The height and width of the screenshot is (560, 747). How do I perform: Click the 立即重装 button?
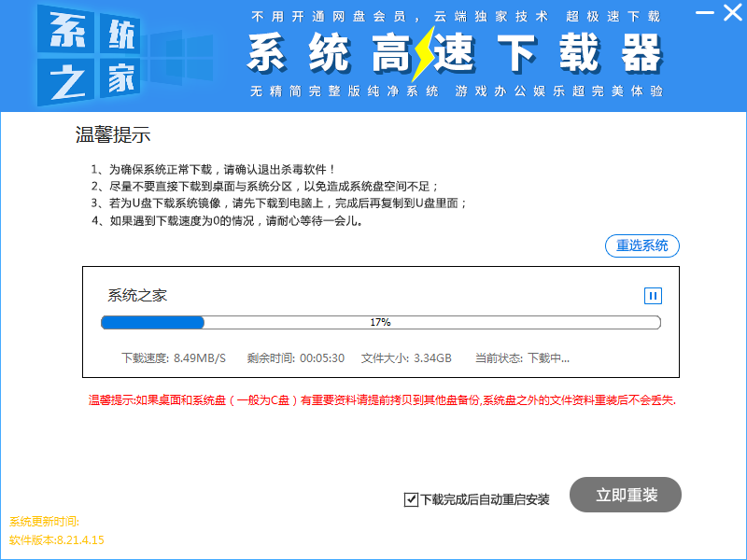click(626, 495)
